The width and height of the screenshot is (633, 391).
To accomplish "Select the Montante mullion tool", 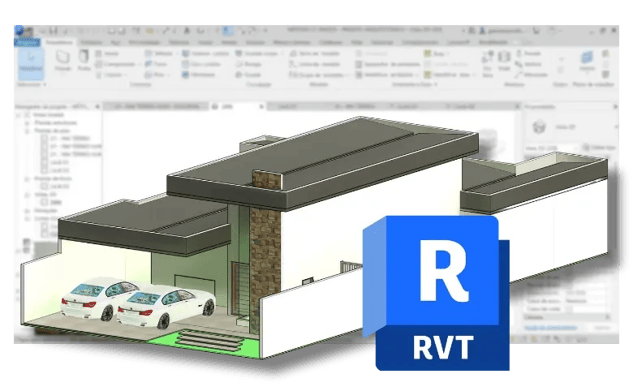I will click(199, 75).
